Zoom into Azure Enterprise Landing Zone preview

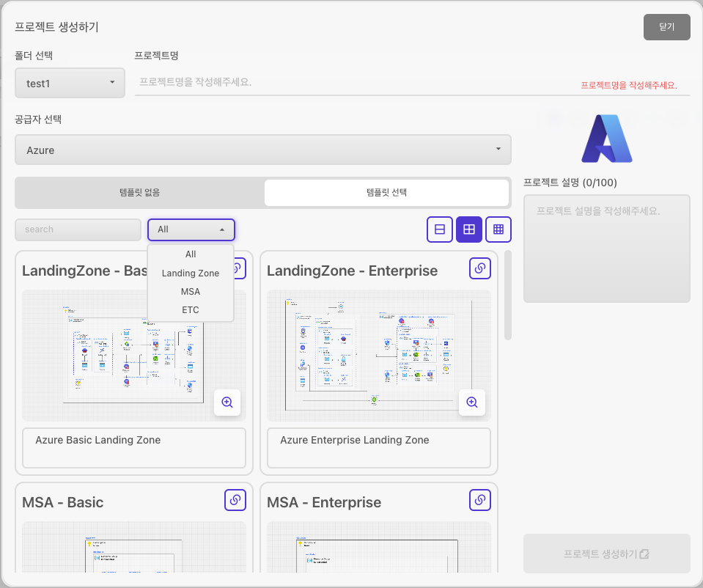471,402
